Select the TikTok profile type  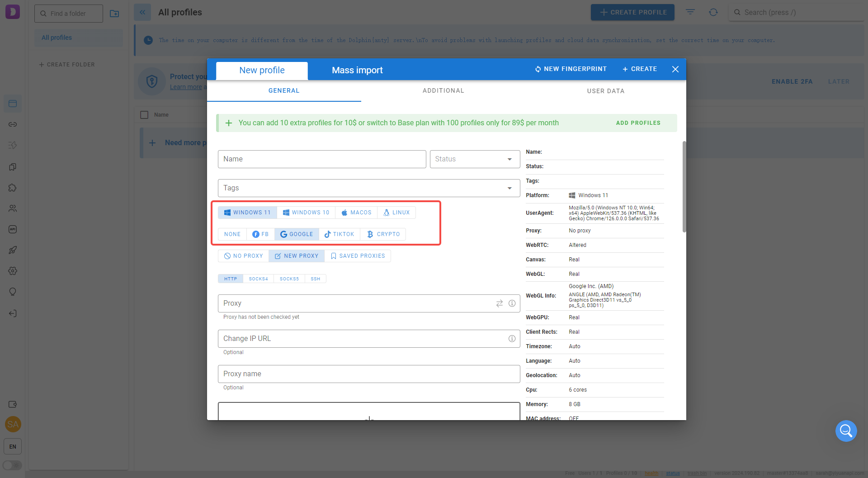340,234
